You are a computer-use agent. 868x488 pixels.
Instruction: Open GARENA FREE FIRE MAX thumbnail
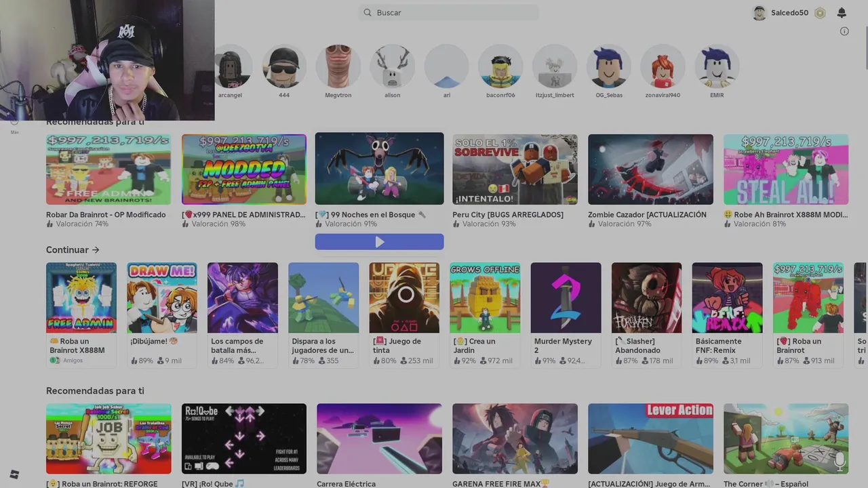(x=515, y=439)
